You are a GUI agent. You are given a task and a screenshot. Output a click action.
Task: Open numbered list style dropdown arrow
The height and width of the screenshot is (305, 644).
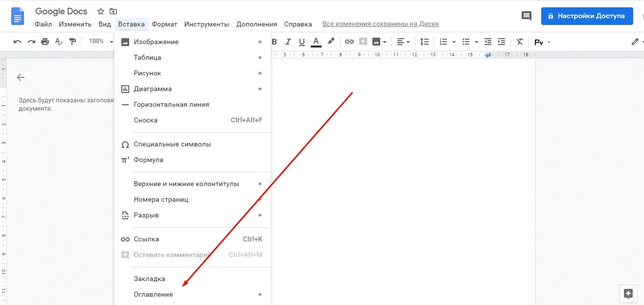point(454,42)
